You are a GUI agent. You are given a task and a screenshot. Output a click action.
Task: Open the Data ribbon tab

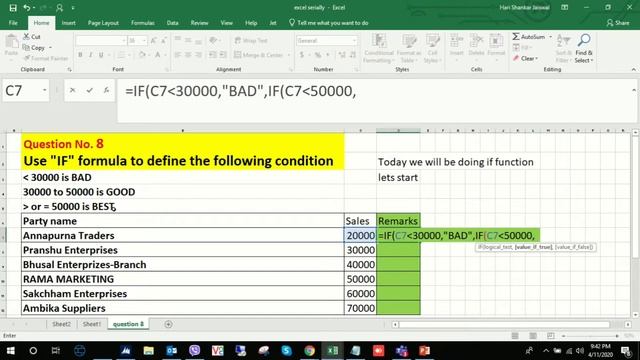[172, 23]
